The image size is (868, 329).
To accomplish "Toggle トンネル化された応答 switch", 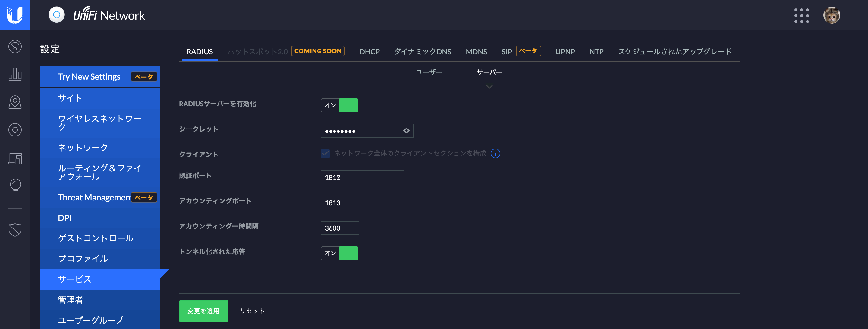I will tap(339, 253).
